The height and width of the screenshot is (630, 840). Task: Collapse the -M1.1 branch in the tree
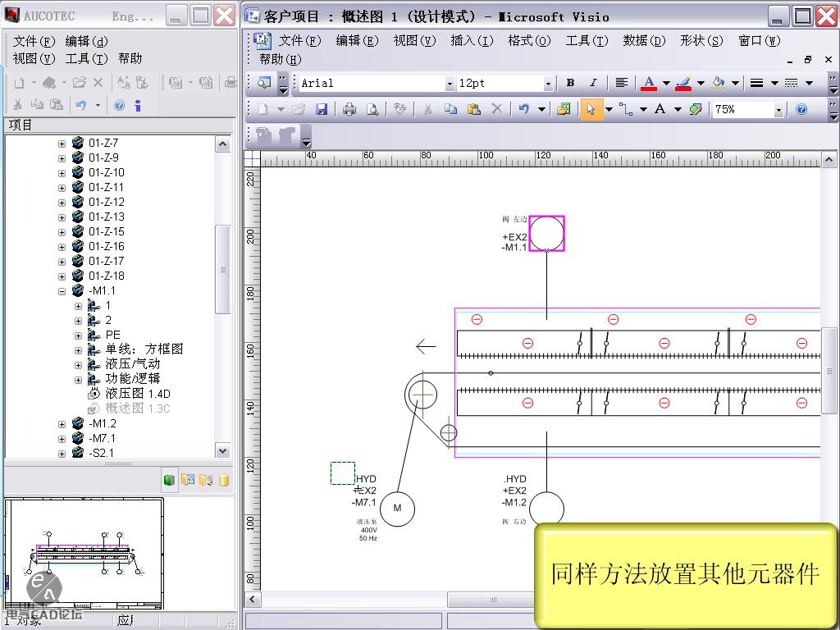coord(62,290)
